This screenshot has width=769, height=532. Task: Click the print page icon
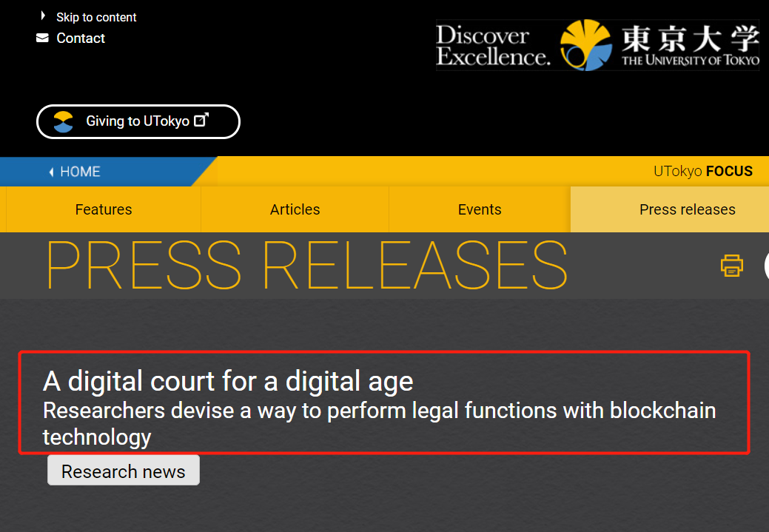732,266
